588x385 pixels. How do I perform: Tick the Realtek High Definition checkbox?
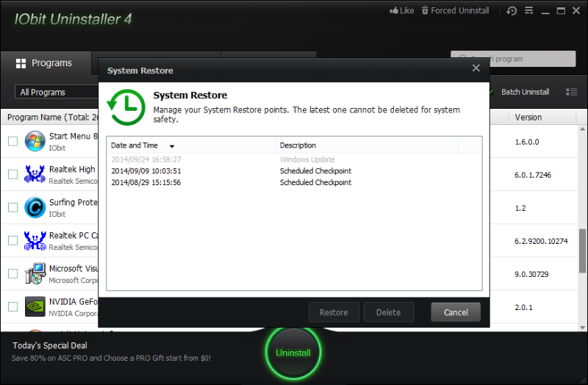click(13, 174)
